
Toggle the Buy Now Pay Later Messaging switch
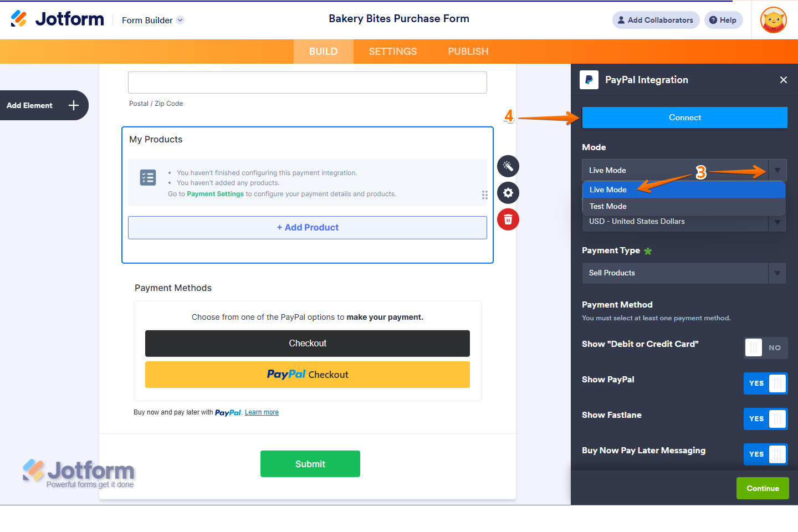tap(766, 454)
